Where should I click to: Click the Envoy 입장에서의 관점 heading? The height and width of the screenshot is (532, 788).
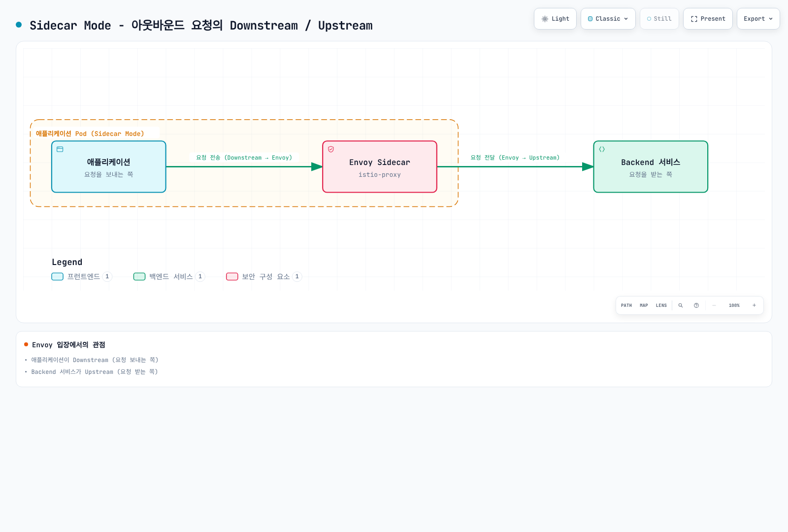(x=68, y=345)
